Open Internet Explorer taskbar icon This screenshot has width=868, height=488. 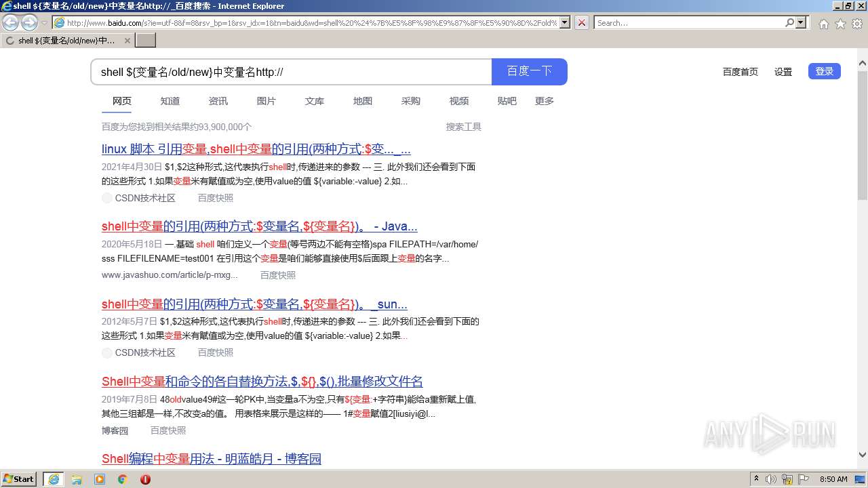point(54,479)
